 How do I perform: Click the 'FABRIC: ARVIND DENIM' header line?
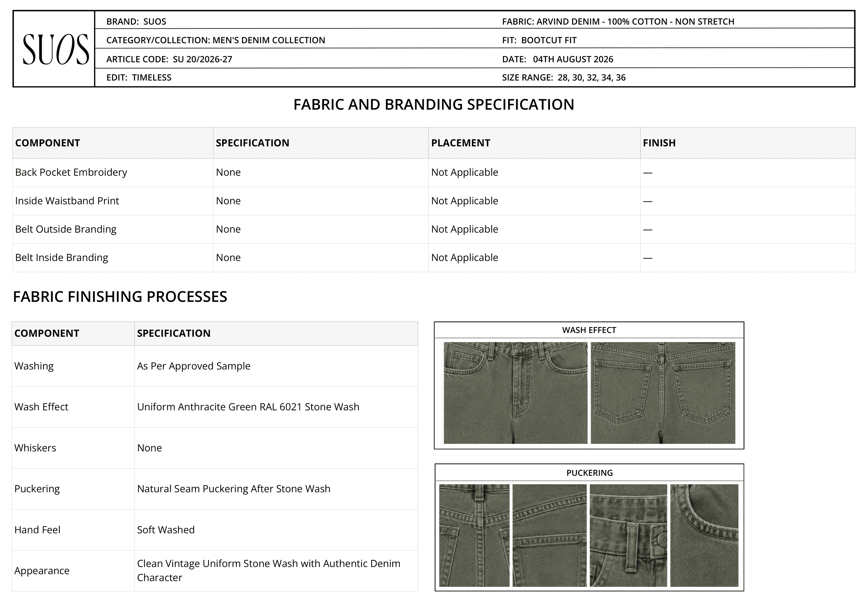(618, 21)
